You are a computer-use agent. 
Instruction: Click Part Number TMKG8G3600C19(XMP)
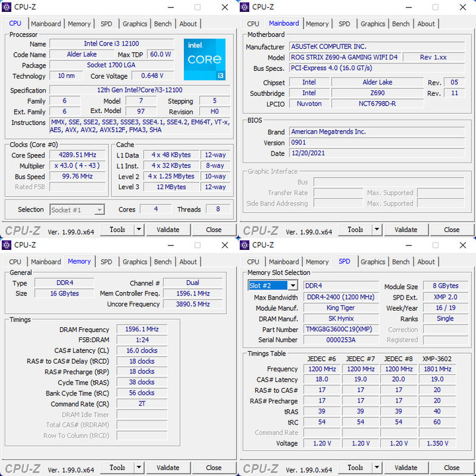(341, 329)
